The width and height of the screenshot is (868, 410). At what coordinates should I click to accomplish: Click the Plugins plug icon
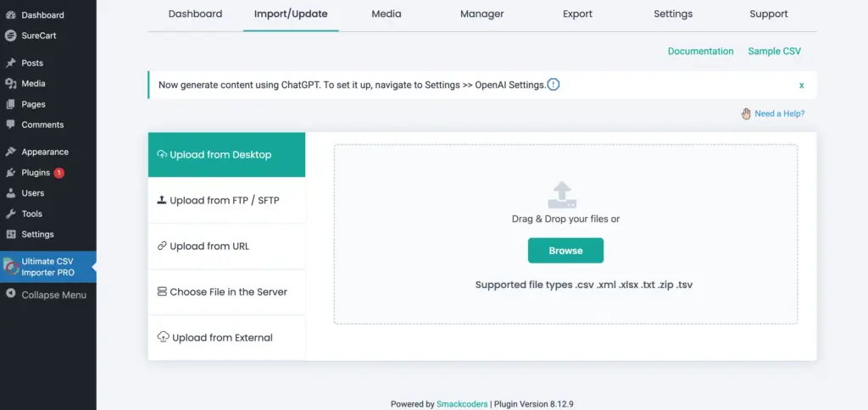click(x=10, y=173)
